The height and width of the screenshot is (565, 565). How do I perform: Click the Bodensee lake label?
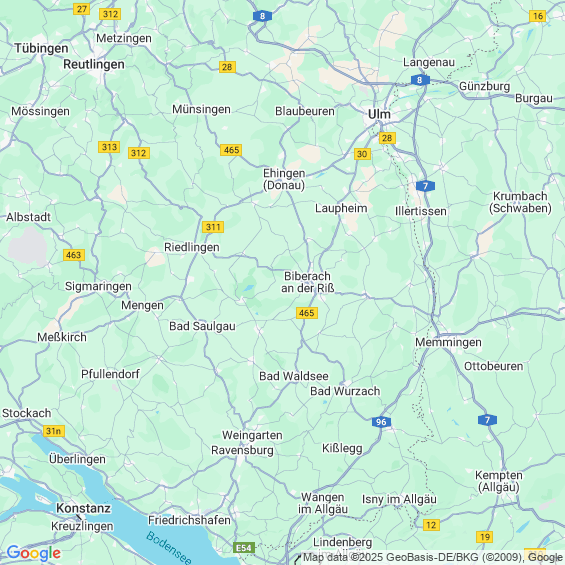pos(169,548)
